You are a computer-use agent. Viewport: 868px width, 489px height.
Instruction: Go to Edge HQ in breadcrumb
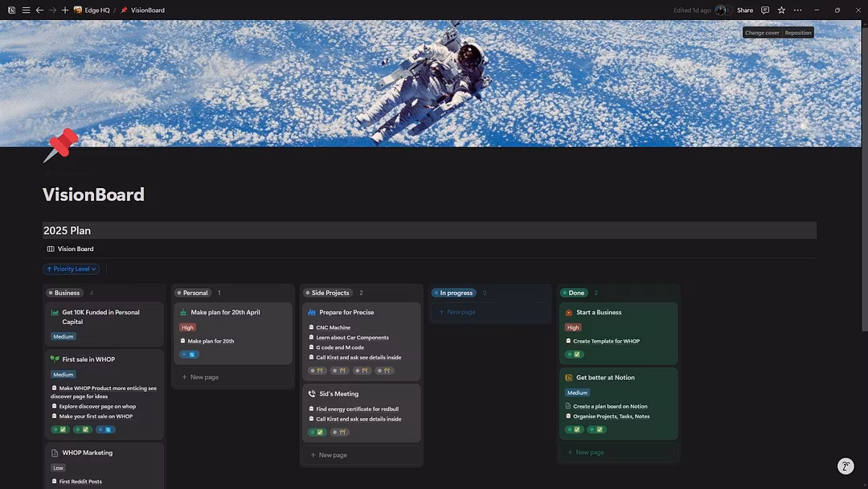(96, 10)
